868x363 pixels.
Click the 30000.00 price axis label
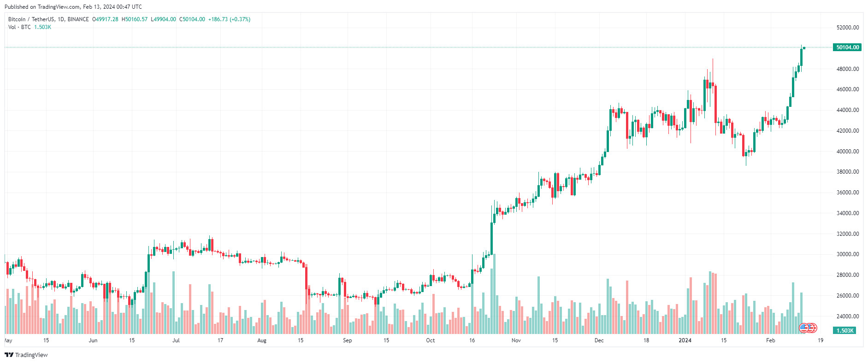point(848,254)
